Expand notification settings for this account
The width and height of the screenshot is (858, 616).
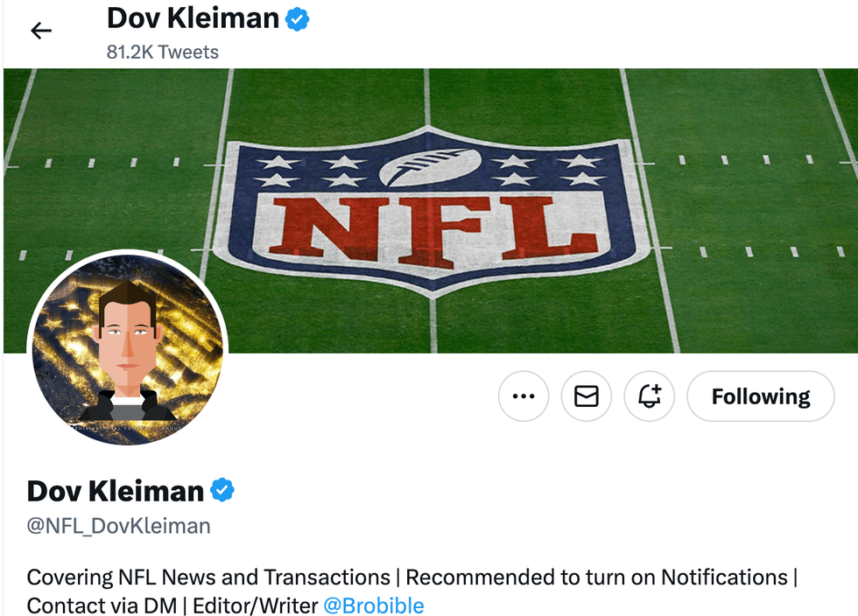pyautogui.click(x=649, y=396)
